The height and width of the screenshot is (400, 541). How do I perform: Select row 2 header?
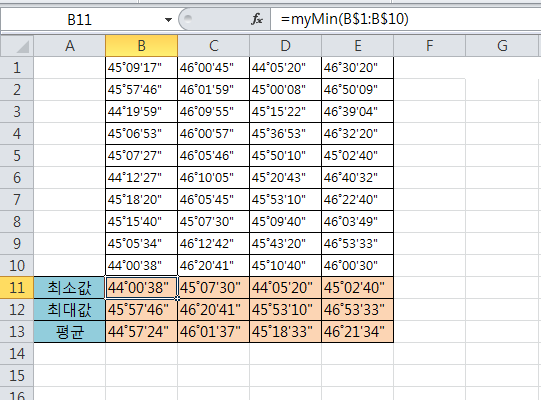point(17,90)
